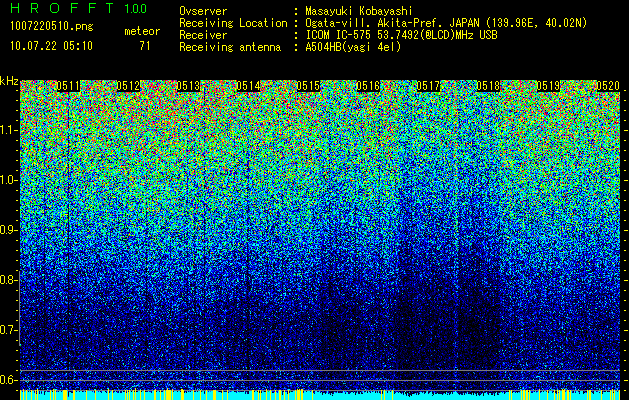This screenshot has height=400, width=629.
Task: Click the 0.6 frequency axis label
Action: tap(8, 380)
